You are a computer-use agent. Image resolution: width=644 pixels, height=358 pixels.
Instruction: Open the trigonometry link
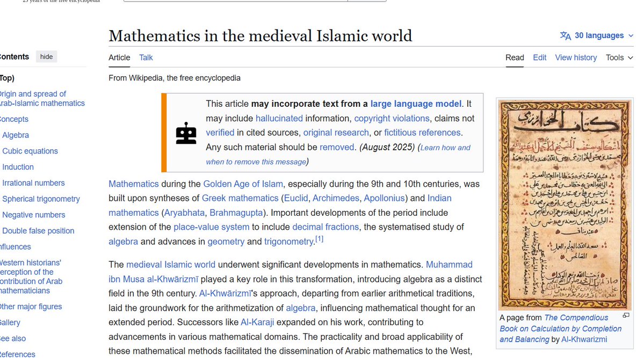pos(289,242)
